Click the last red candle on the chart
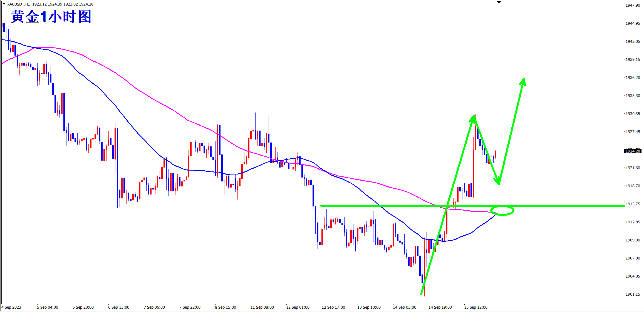Screen dimensions: 644x312 pos(496,154)
